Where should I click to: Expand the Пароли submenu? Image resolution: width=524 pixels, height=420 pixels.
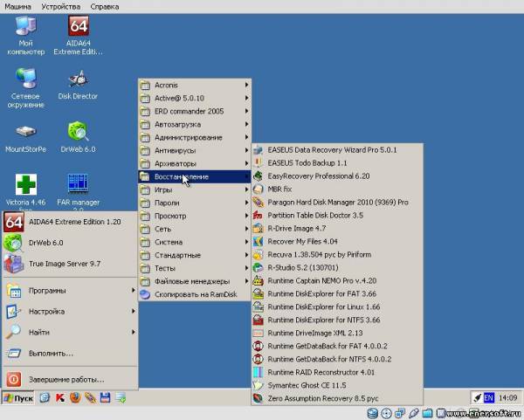(195, 203)
